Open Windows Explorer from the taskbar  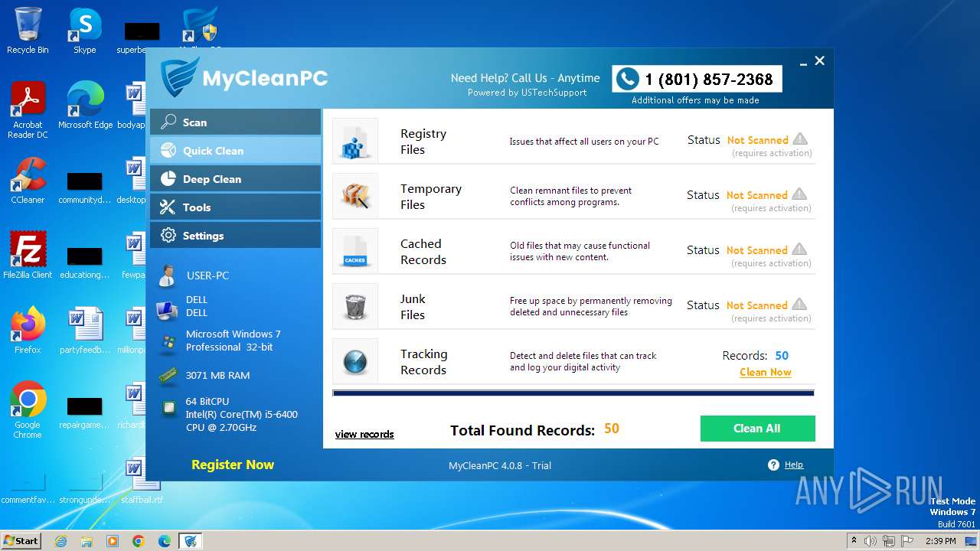pos(87,541)
